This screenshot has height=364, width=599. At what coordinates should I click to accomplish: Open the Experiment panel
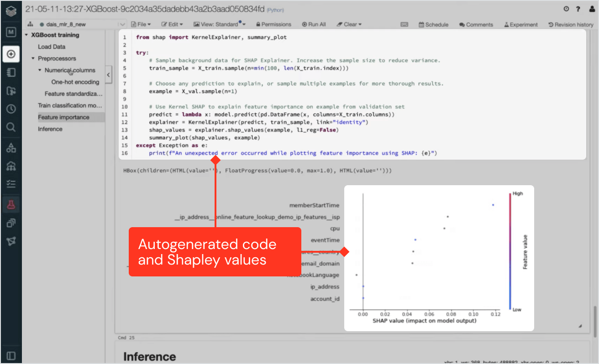[521, 25]
